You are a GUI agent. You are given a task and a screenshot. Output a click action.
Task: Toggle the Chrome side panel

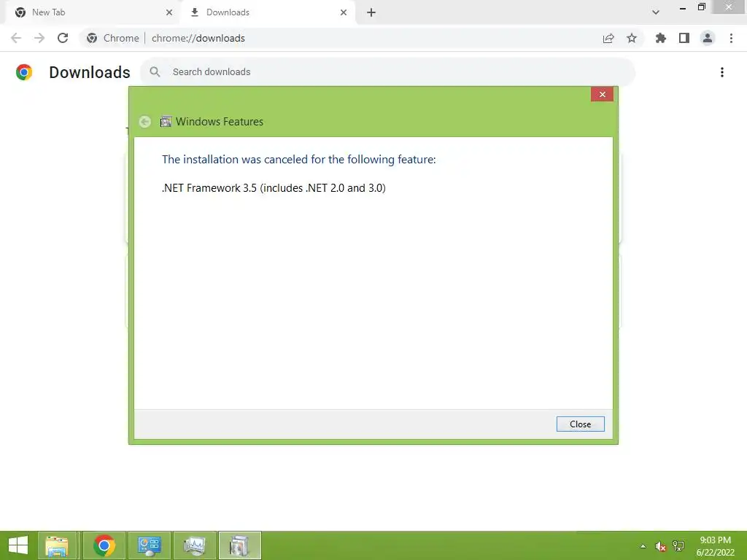pos(684,38)
